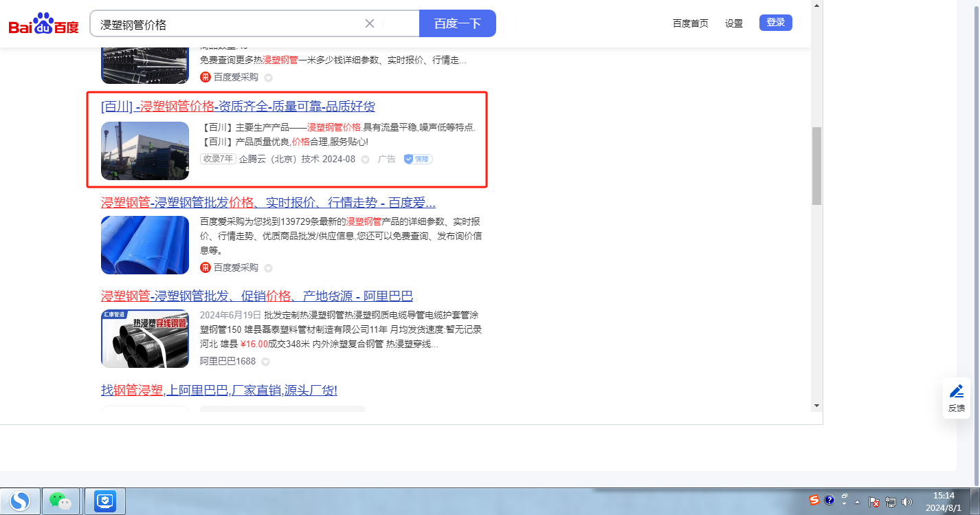Expand the dropdown next to 阿里巴巴1688
The image size is (980, 515).
[265, 362]
